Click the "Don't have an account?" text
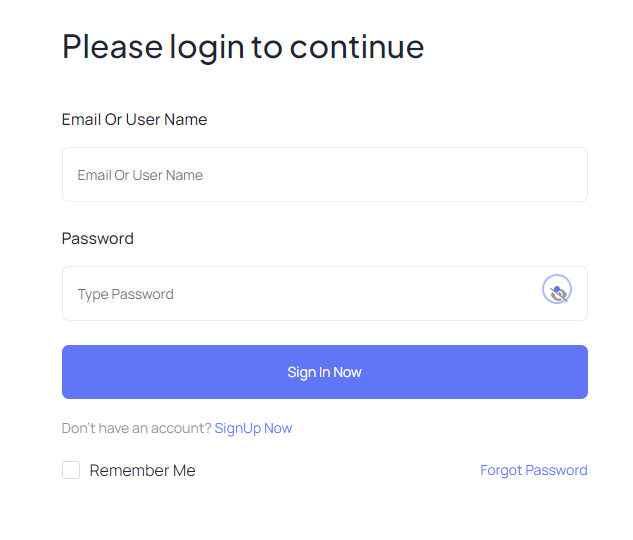 [x=136, y=428]
